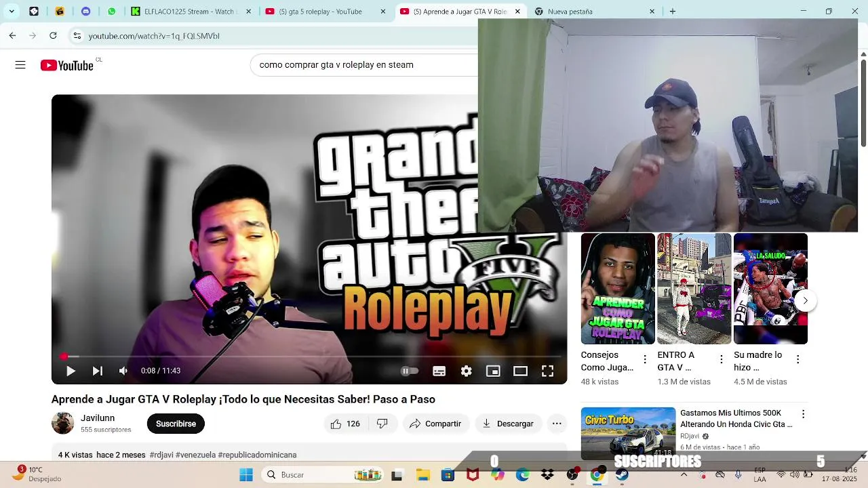Open 'Consejos Como Juga...' short thumbnail
868x488 pixels.
(x=618, y=289)
